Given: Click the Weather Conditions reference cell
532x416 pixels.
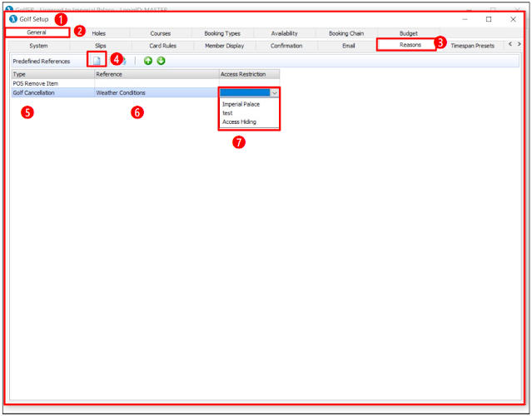Looking at the screenshot, I should pyautogui.click(x=157, y=92).
